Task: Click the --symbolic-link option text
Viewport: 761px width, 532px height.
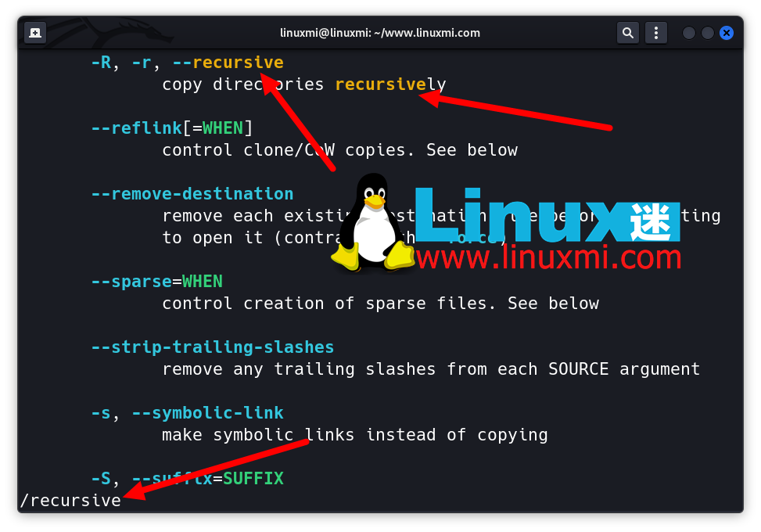Action: pyautogui.click(x=207, y=413)
